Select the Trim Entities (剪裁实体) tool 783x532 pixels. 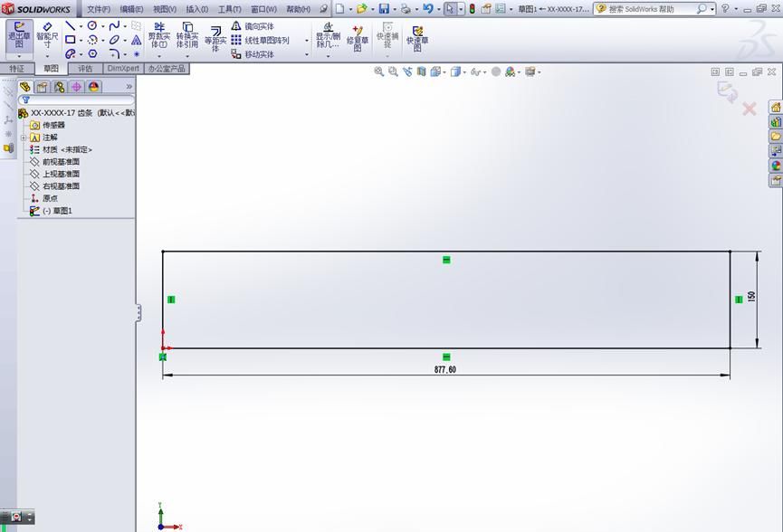click(158, 38)
